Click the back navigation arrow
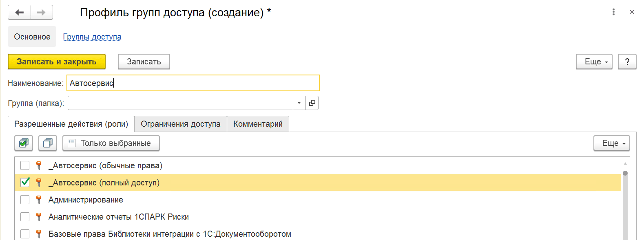Viewport: 644px width, 240px height. click(x=19, y=12)
